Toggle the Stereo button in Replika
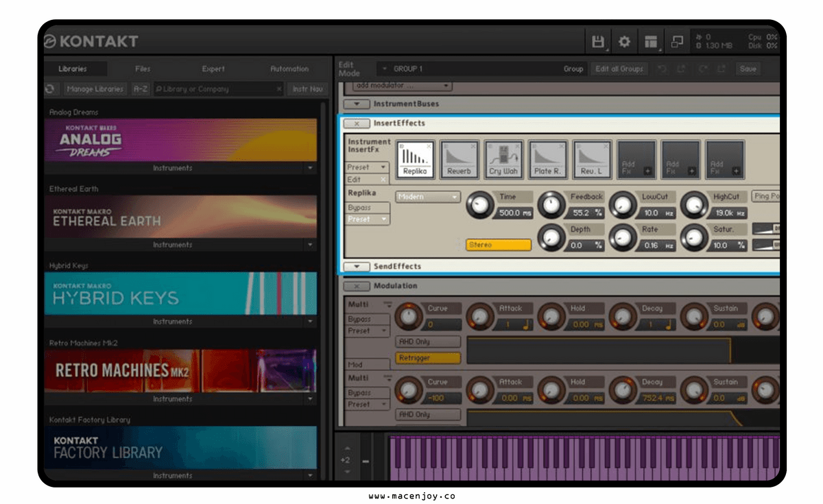 [499, 245]
